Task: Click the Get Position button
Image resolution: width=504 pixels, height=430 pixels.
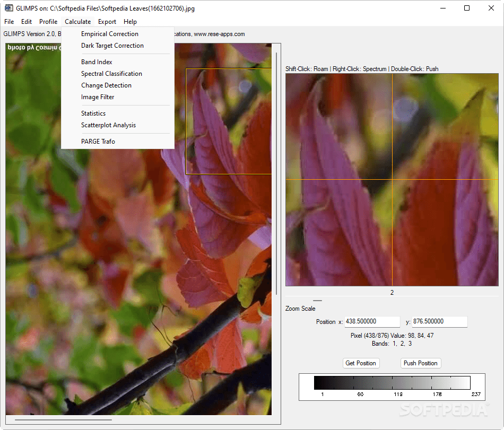Action: 361,363
